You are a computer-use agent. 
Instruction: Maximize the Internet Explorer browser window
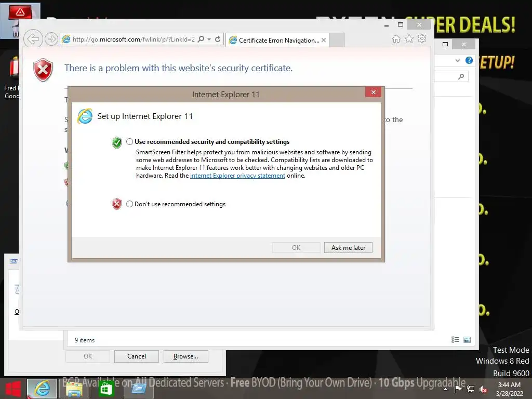pos(401,24)
